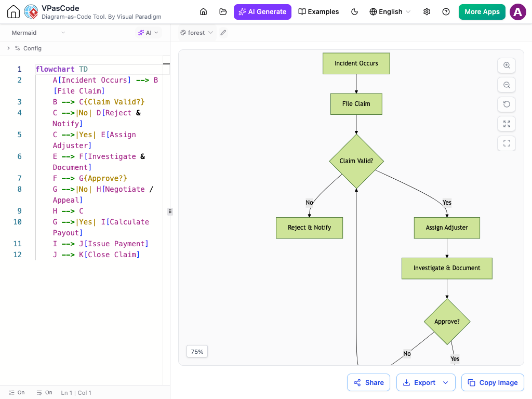
Task: Click the Config sliders icon
Action: click(17, 48)
